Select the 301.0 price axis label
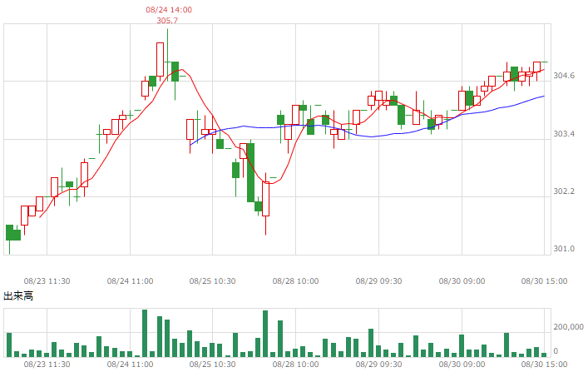The height and width of the screenshot is (372, 588). pos(564,249)
